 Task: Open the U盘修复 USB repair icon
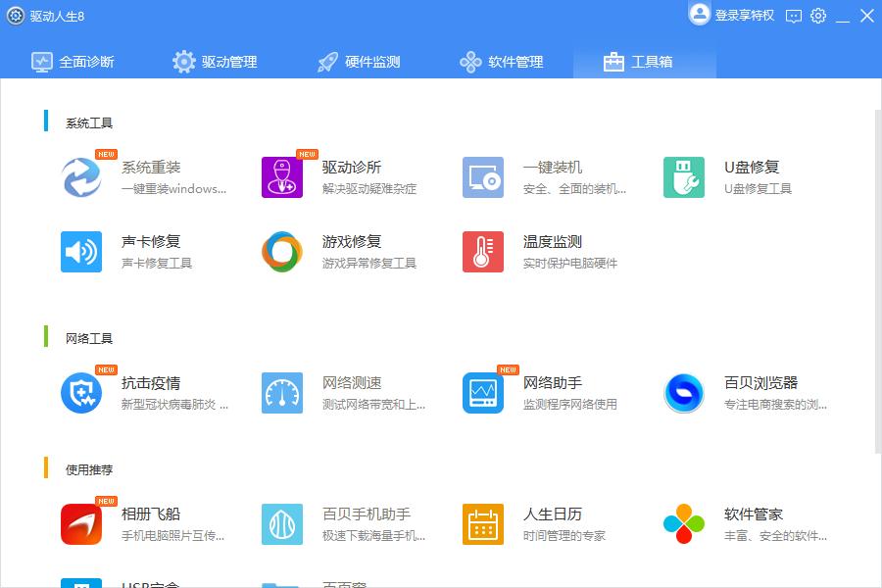coord(684,177)
